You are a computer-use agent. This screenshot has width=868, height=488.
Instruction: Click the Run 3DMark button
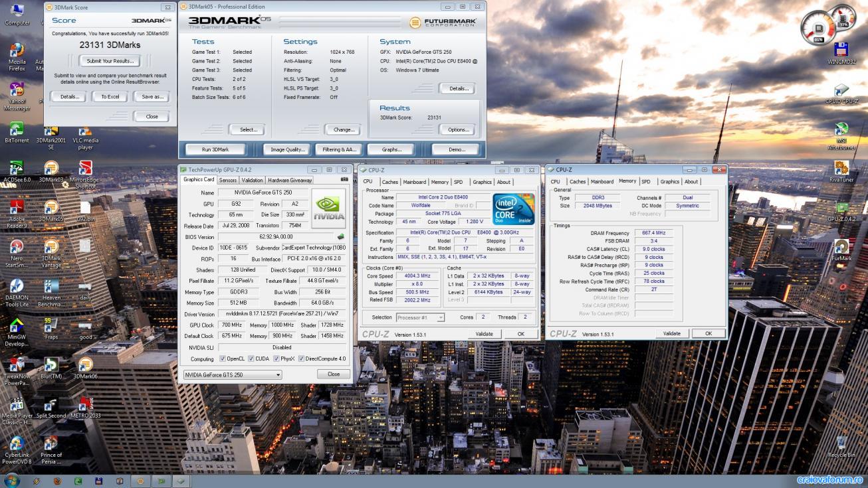coord(215,149)
